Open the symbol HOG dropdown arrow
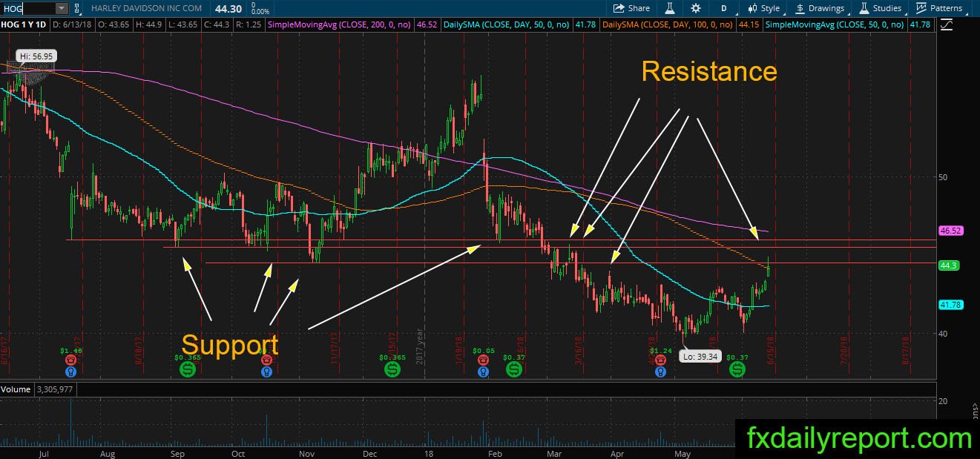Screen dimensions: 980x459 pos(61,8)
